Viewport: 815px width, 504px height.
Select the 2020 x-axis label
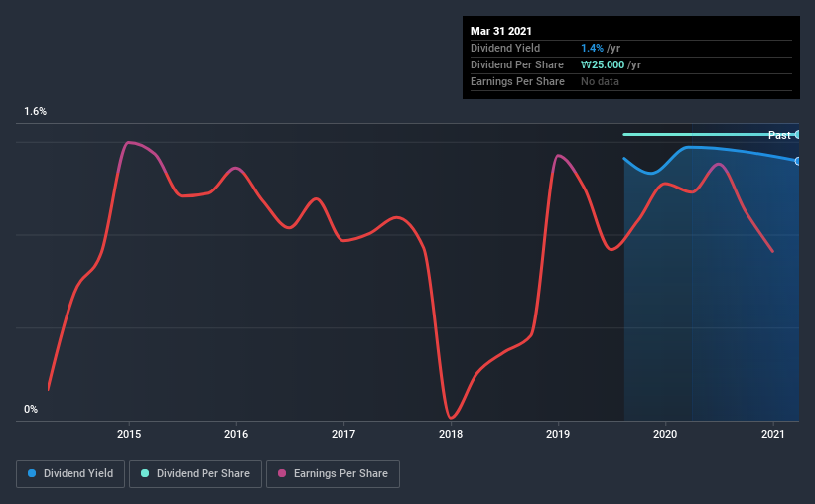(665, 434)
